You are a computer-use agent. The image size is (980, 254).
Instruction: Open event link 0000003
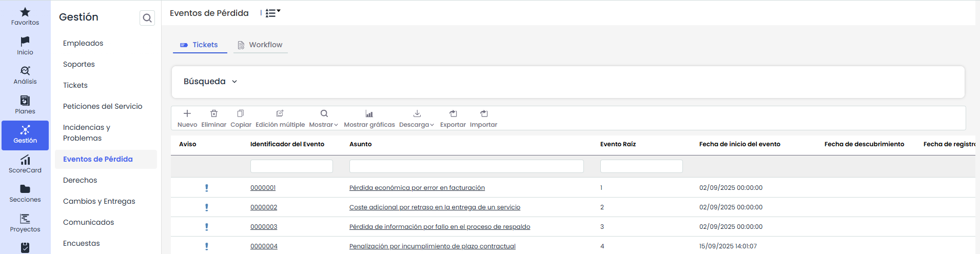point(264,227)
